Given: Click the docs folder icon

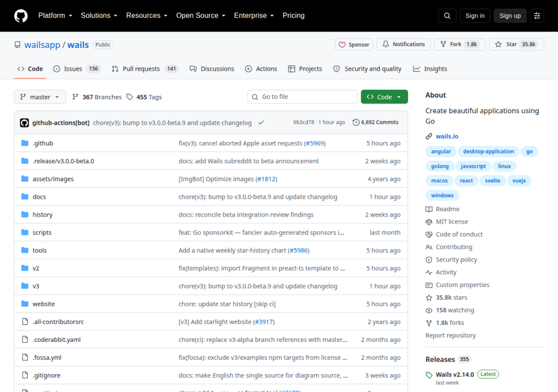Looking at the screenshot, I should 25,197.
